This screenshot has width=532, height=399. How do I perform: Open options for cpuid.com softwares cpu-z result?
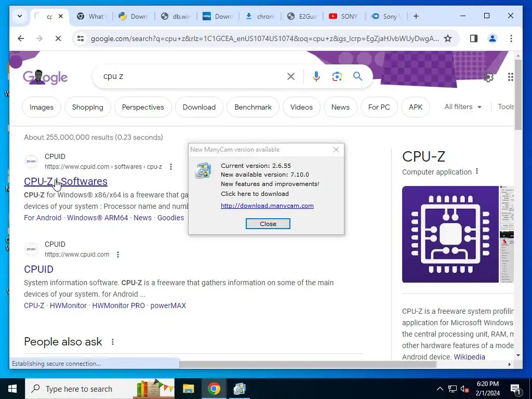(x=170, y=167)
